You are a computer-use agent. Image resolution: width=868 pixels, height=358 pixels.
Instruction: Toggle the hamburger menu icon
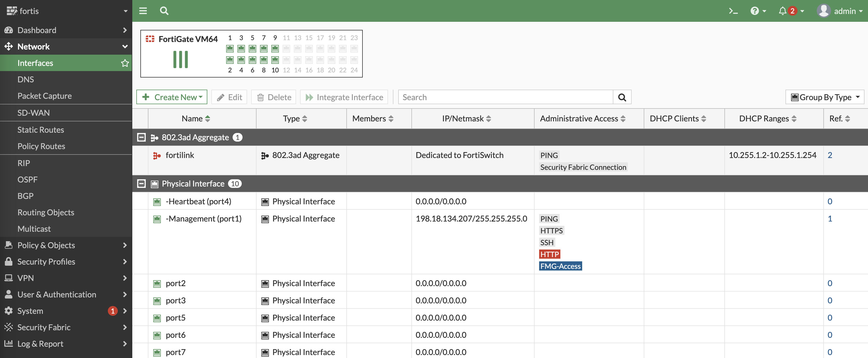click(143, 11)
